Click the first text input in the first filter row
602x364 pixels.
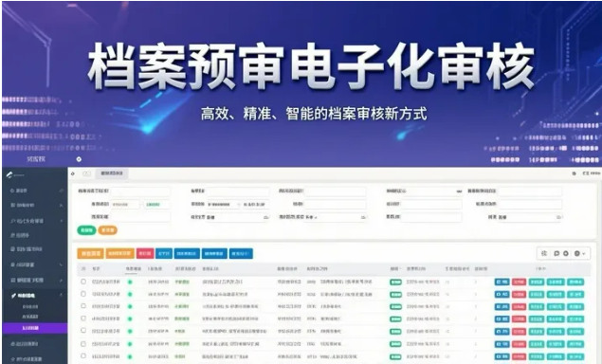(x=140, y=191)
